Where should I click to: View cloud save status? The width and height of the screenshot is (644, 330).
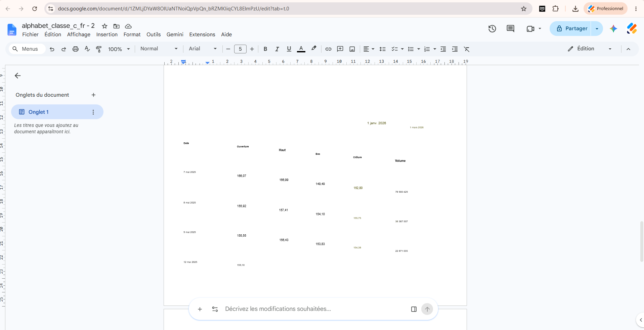point(128,26)
